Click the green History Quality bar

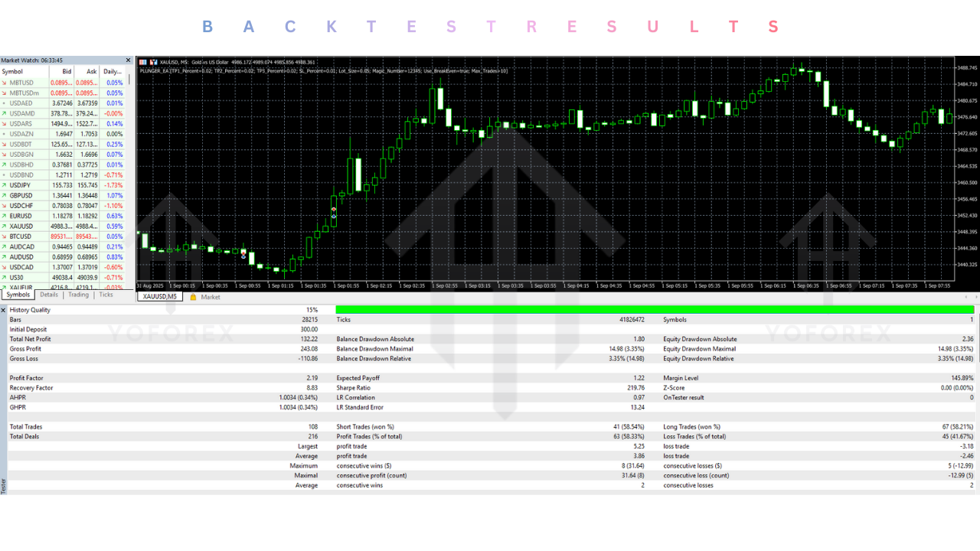[x=655, y=310]
